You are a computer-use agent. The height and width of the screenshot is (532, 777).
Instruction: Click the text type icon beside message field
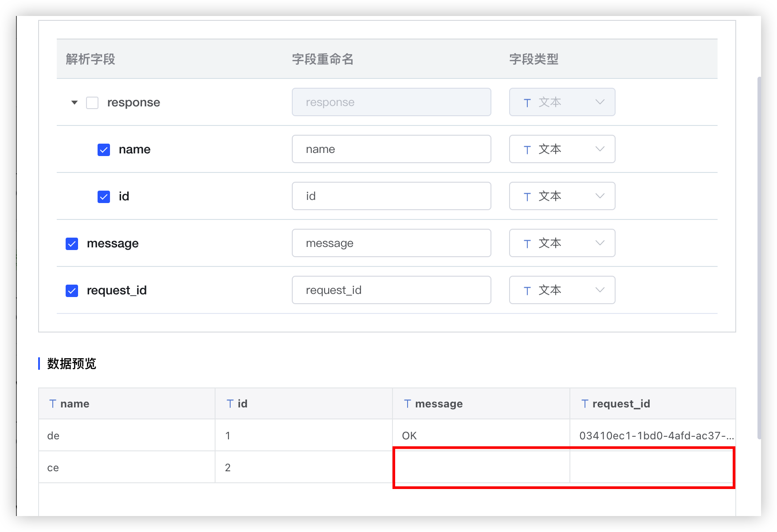527,243
